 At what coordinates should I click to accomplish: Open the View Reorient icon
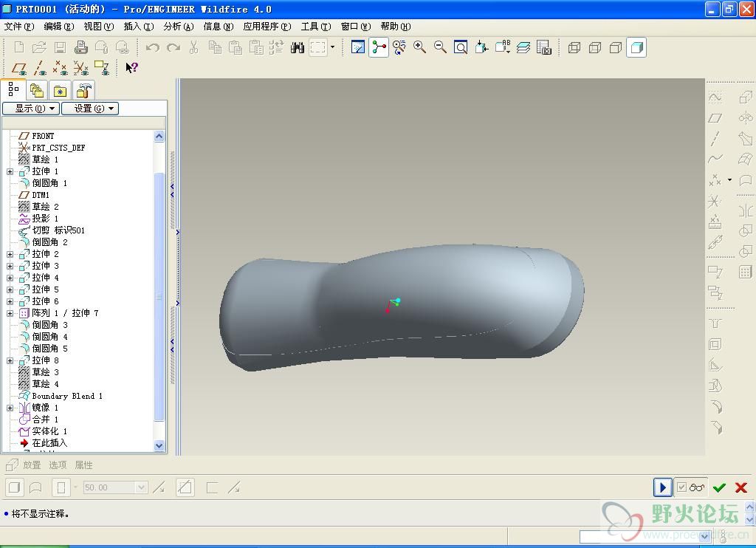pyautogui.click(x=481, y=47)
